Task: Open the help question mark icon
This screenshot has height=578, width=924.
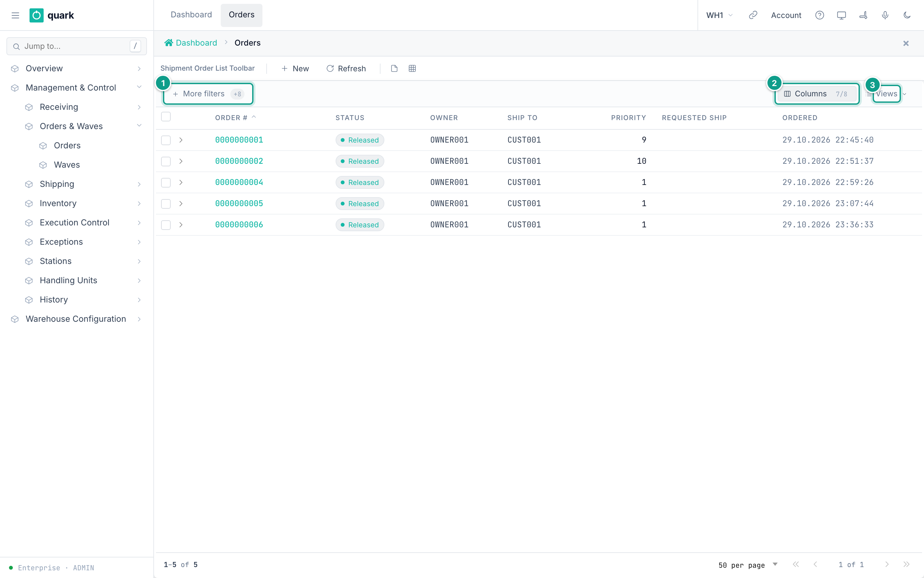Action: pos(819,15)
